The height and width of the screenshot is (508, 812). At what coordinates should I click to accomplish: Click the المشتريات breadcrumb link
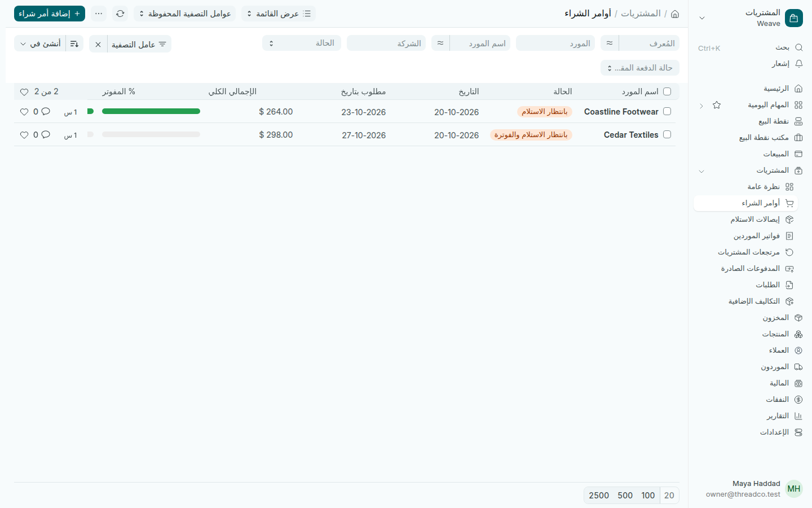coord(641,14)
